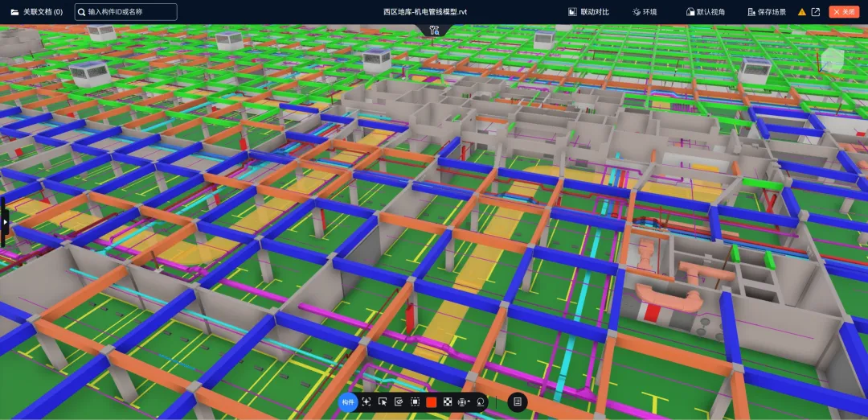
Task: Toggle the checkerboard transparency icon
Action: click(x=448, y=401)
